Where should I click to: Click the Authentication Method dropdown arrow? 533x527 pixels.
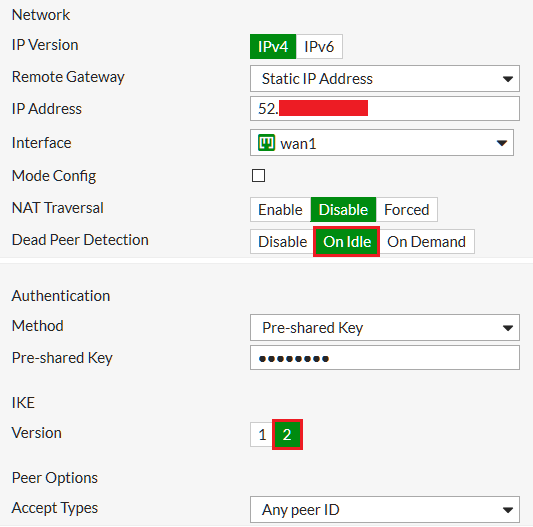508,328
